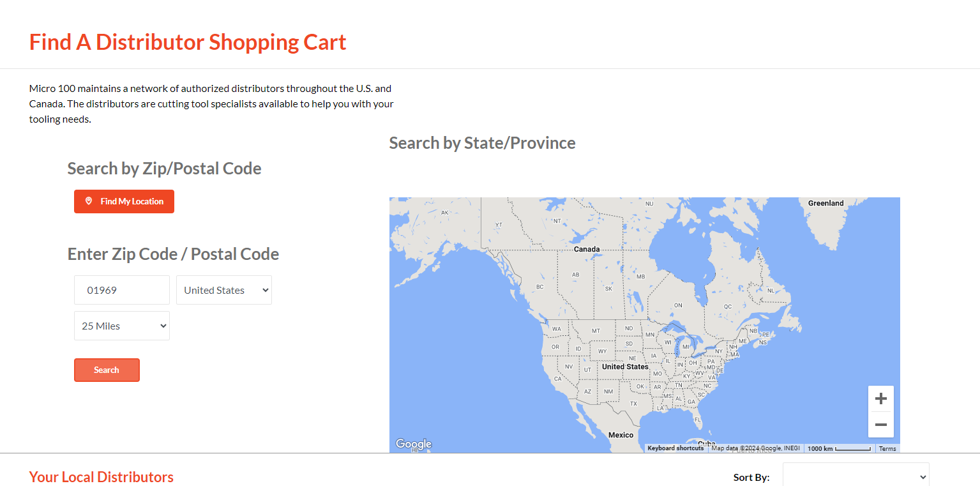Click the map data attribution on the map
The height and width of the screenshot is (486, 980).
click(x=757, y=448)
